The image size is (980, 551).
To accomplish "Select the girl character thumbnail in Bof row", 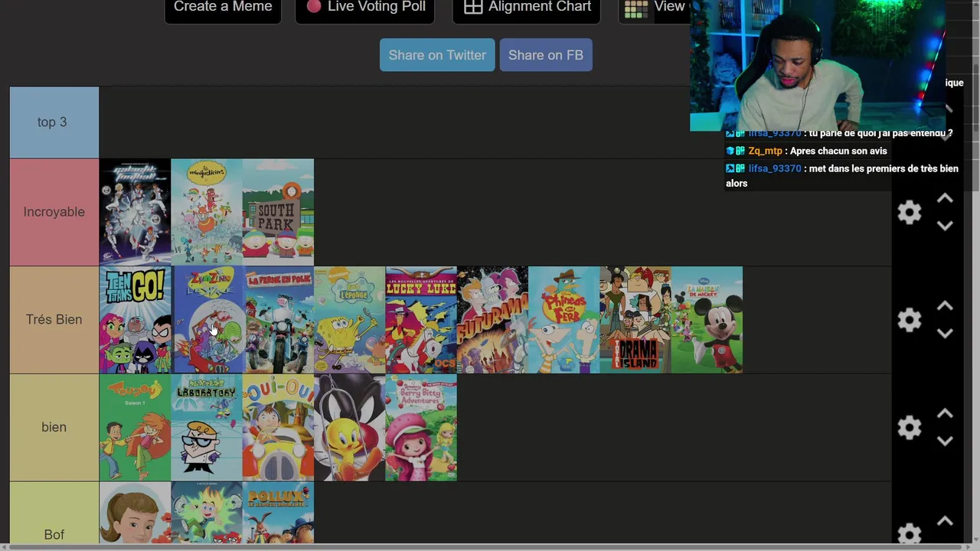I will pyautogui.click(x=135, y=514).
